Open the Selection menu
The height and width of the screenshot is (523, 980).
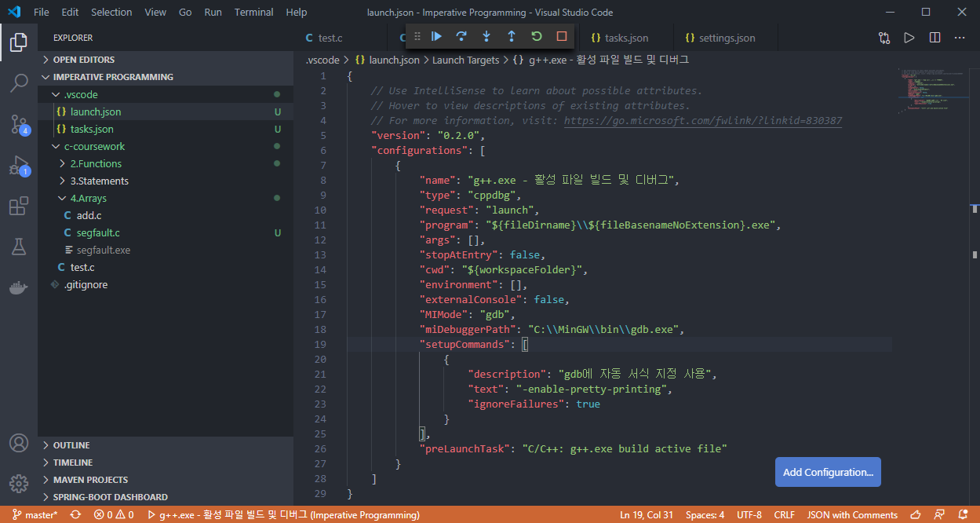pos(111,13)
